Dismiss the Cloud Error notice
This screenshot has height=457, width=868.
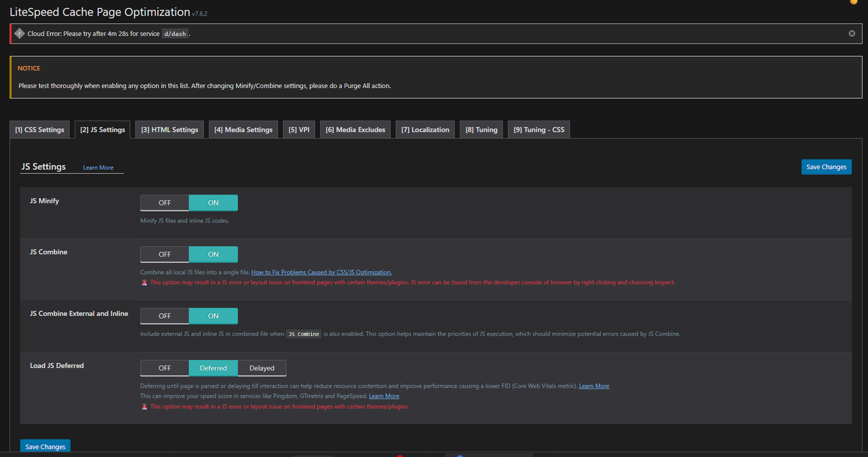(x=852, y=33)
